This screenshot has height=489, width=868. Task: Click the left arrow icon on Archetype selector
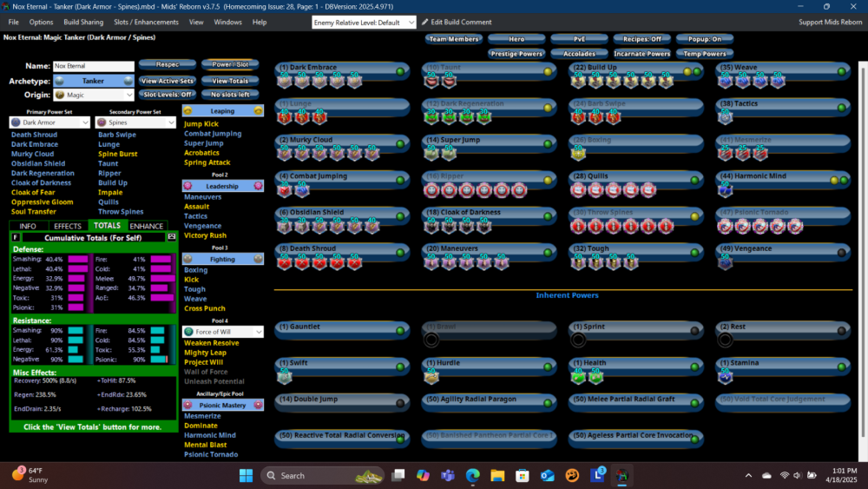tap(59, 81)
